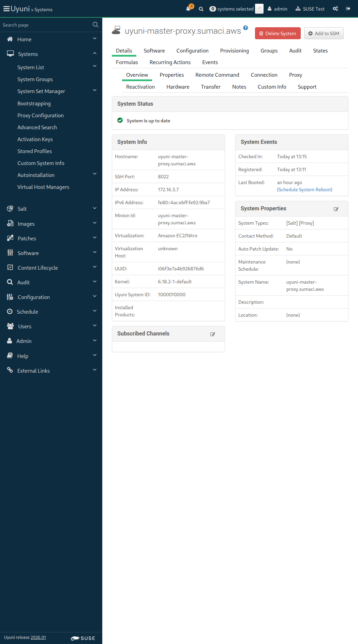Expand the Salt menu section
Screen dimensions: 358x644
pos(94,208)
